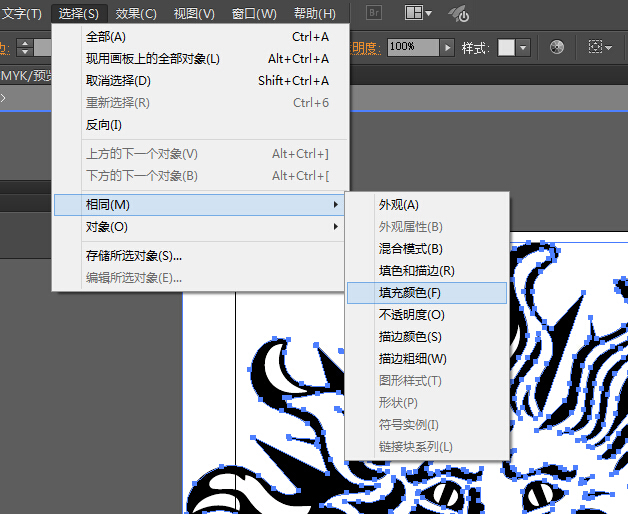This screenshot has width=628, height=514.
Task: Click the opacity label link
Action: click(365, 48)
